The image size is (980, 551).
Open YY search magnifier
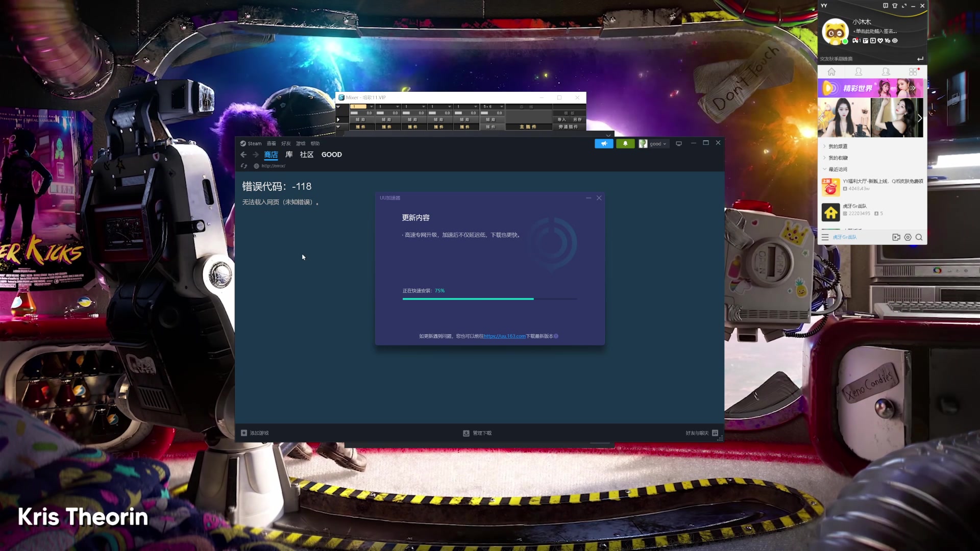919,237
